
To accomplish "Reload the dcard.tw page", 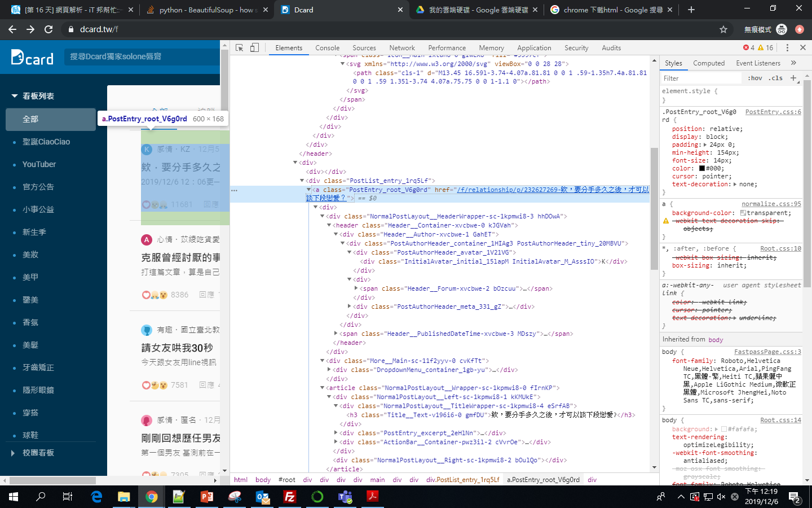I will click(48, 29).
